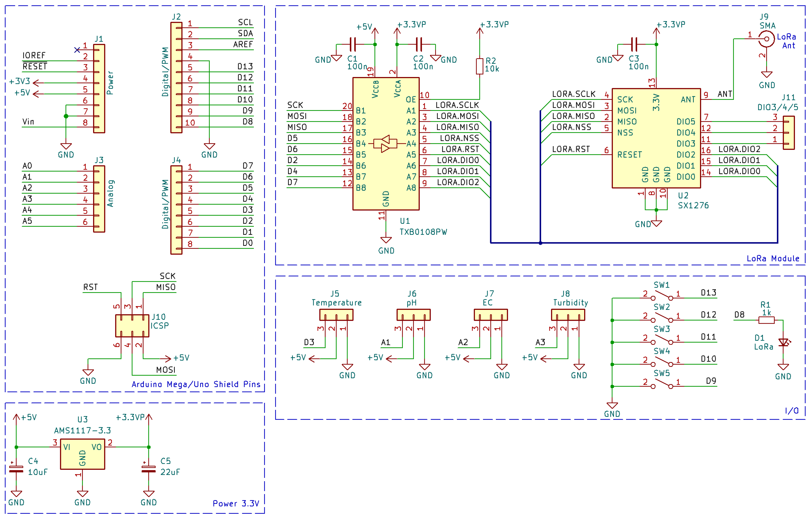812x522 pixels.
Task: Select the J10 ICSP header symbol
Action: [132, 325]
